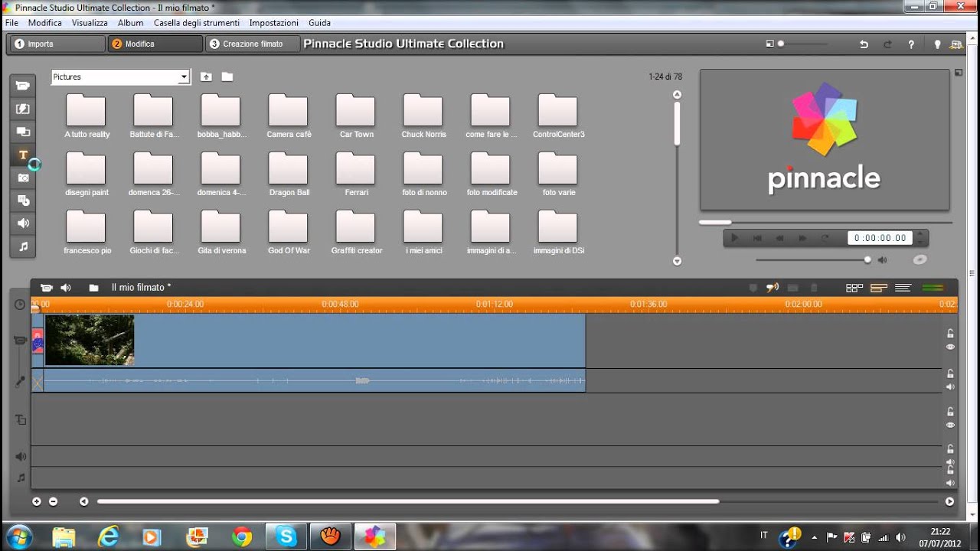The width and height of the screenshot is (980, 551).
Task: Play the movie in the preview player
Action: tap(734, 238)
